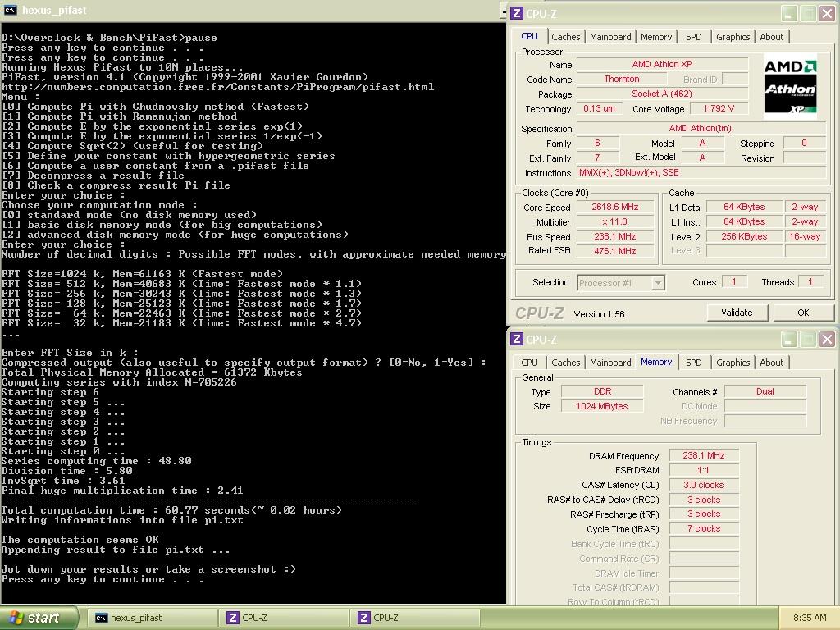Click the FSB:DRAM ratio value 1:1
840x630 pixels.
[x=704, y=470]
